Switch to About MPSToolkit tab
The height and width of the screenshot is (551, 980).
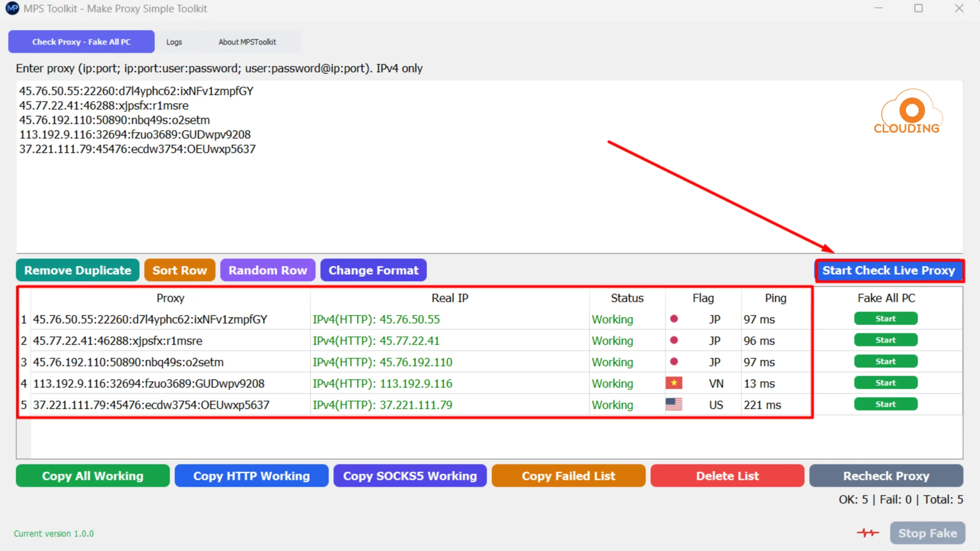(x=247, y=42)
